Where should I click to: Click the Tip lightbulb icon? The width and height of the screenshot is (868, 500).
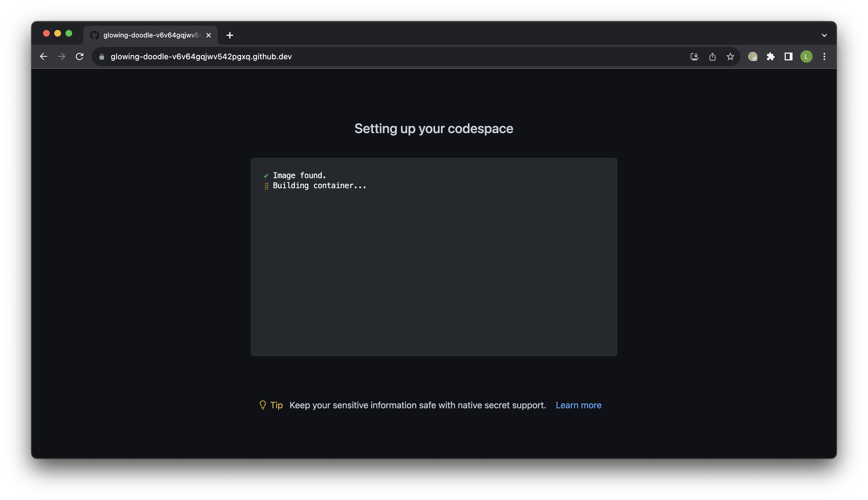pos(263,405)
